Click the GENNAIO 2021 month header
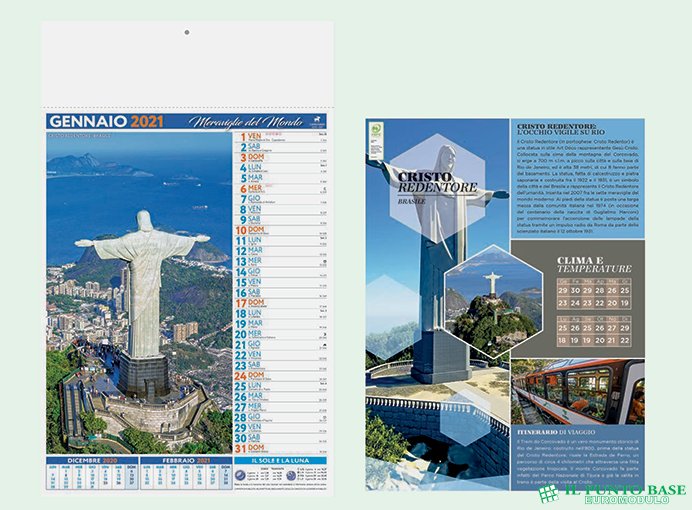Viewport: 692px width, 510px height. (105, 121)
